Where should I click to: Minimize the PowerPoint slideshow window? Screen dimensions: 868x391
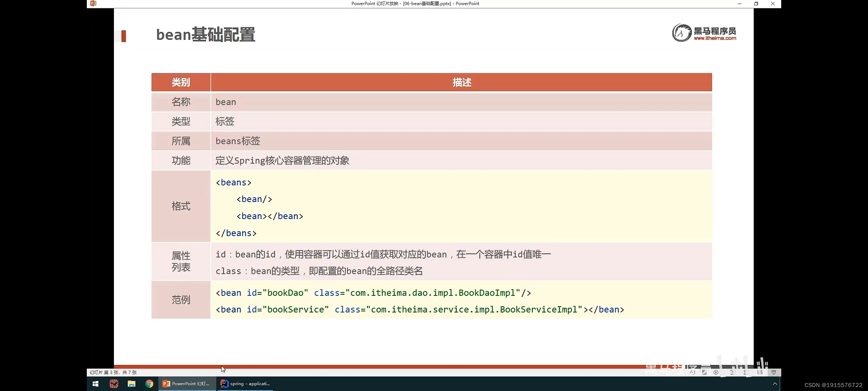[739, 4]
